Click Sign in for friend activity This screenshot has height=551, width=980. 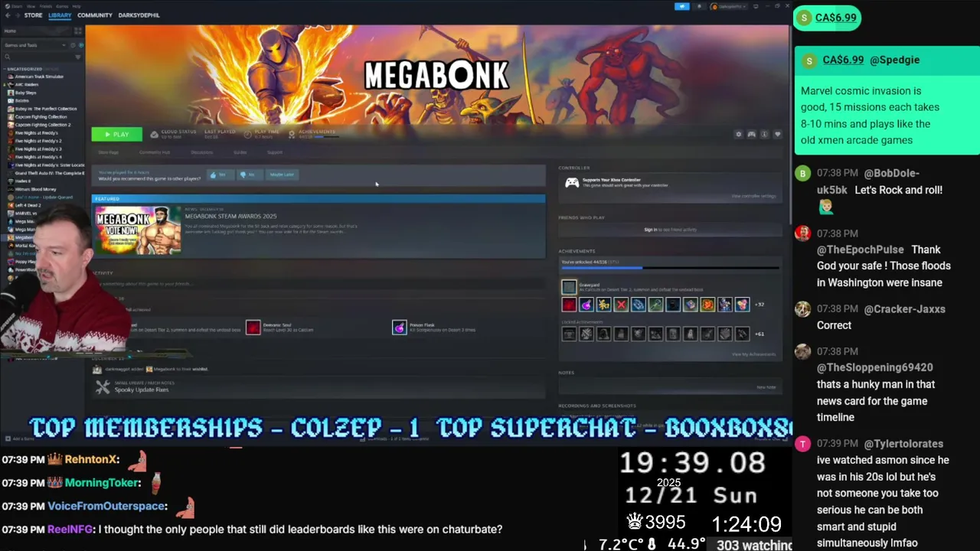click(x=651, y=230)
